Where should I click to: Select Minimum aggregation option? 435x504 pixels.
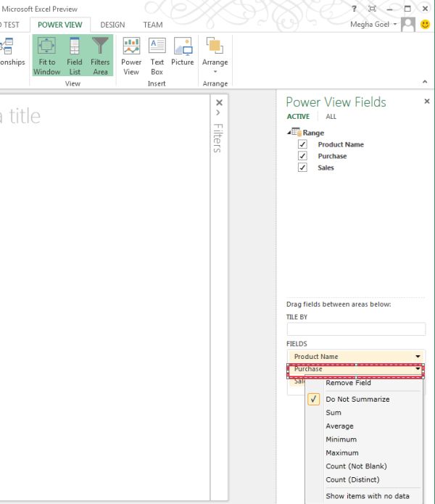pyautogui.click(x=341, y=439)
